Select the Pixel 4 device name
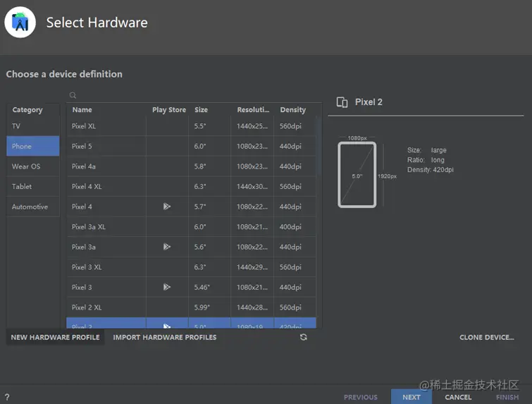 [82, 207]
